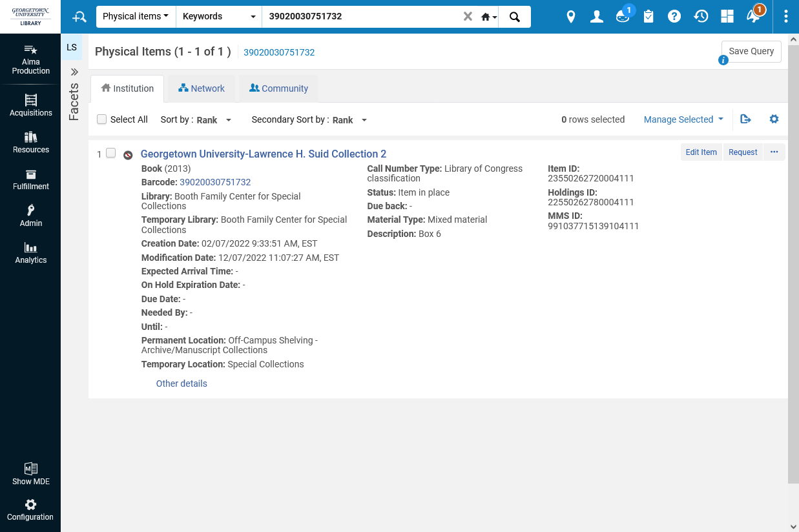Open the search scope home dropdown
799x532 pixels.
point(489,17)
